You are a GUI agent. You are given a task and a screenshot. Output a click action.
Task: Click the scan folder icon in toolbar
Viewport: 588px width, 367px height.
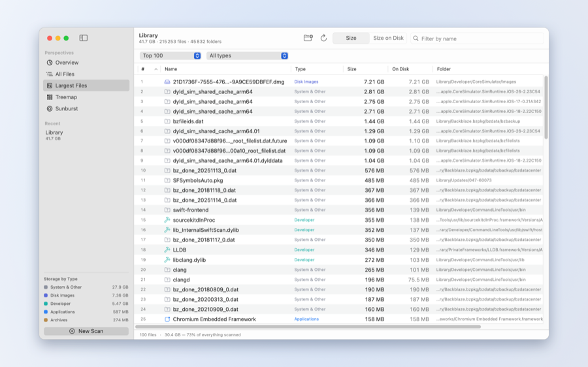[308, 38]
